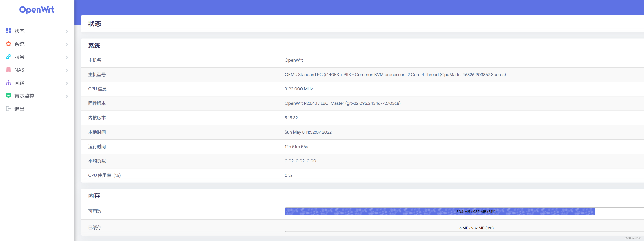The width and height of the screenshot is (644, 241).
Task: Click the NAS database stack icon
Action: (9, 70)
